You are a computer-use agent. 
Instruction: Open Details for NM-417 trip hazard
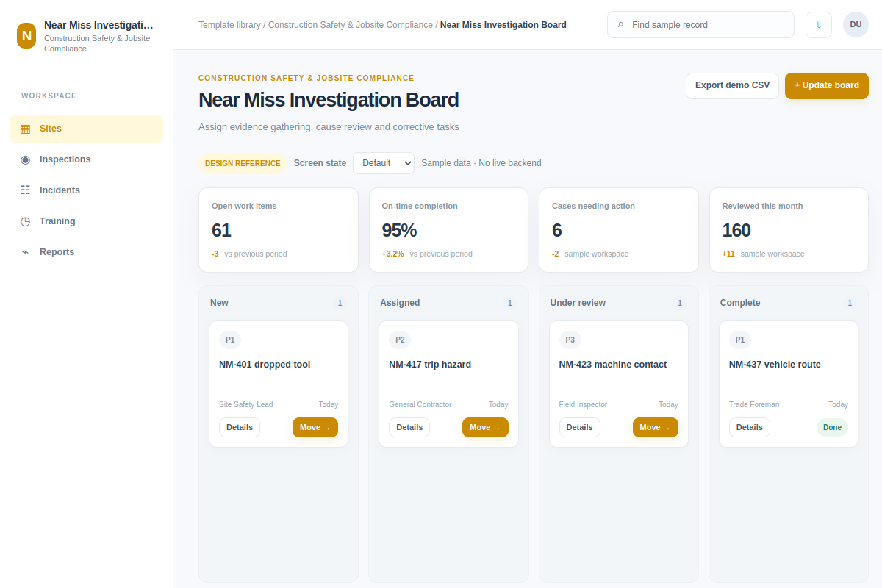point(409,427)
